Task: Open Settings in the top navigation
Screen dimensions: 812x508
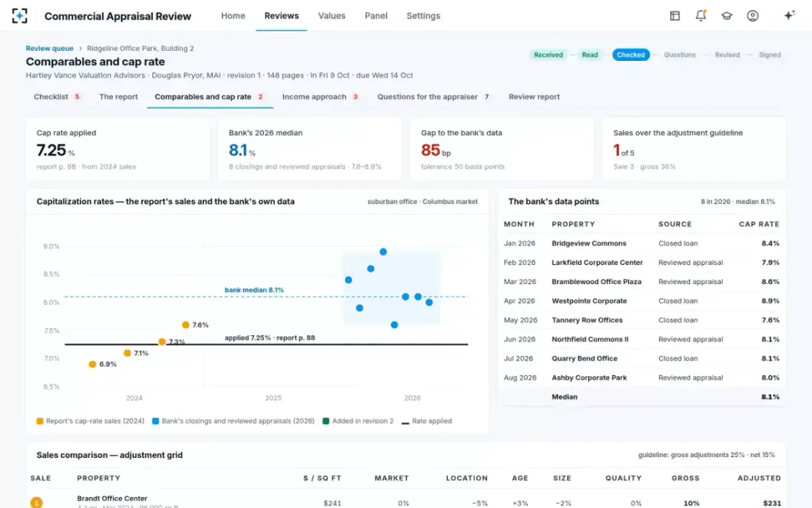Action: click(424, 16)
